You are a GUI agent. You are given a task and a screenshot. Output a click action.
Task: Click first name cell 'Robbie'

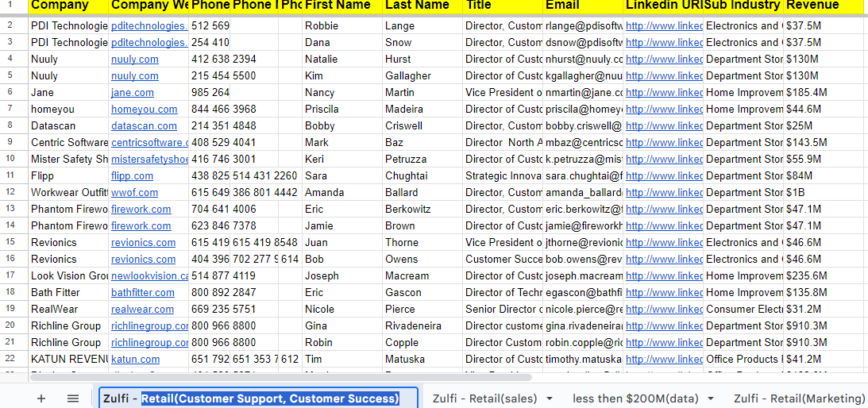click(342, 25)
